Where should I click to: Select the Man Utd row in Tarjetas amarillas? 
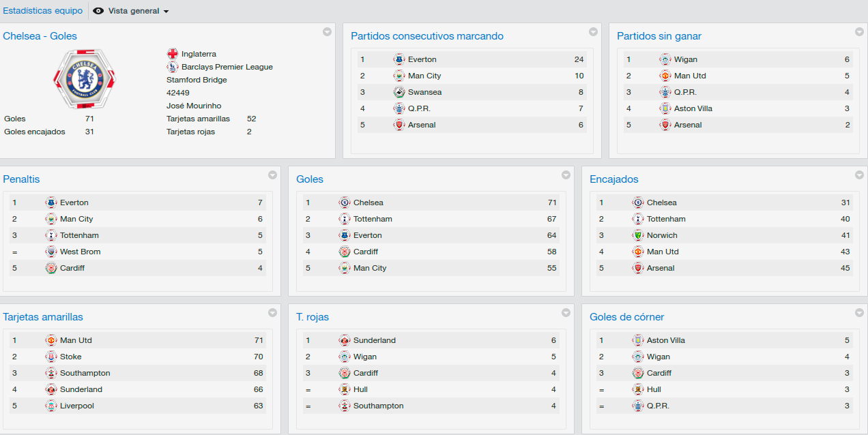point(138,340)
